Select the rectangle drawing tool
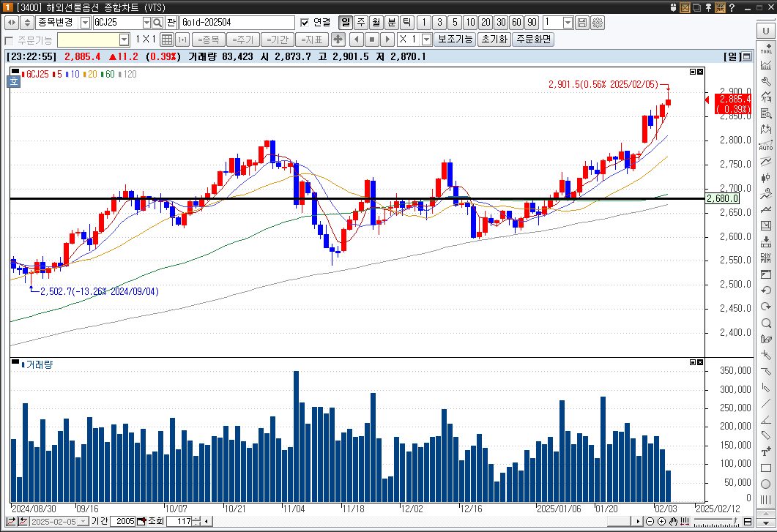 (766, 468)
